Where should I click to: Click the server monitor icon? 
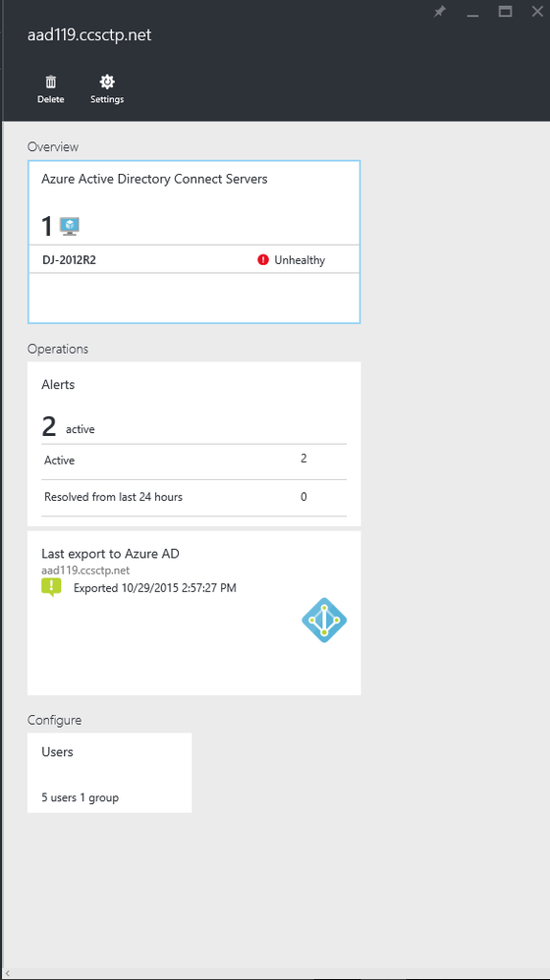[70, 226]
